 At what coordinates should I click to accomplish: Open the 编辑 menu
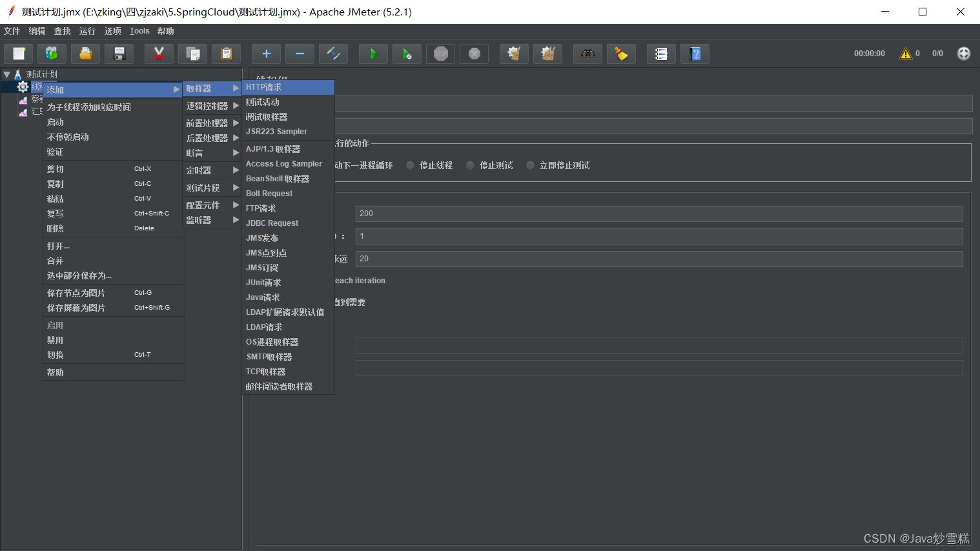(37, 31)
